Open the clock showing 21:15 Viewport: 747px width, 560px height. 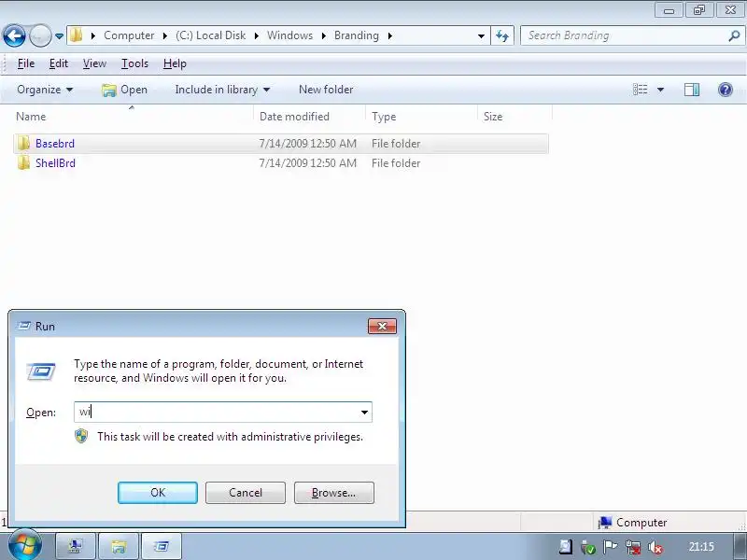[x=701, y=547]
